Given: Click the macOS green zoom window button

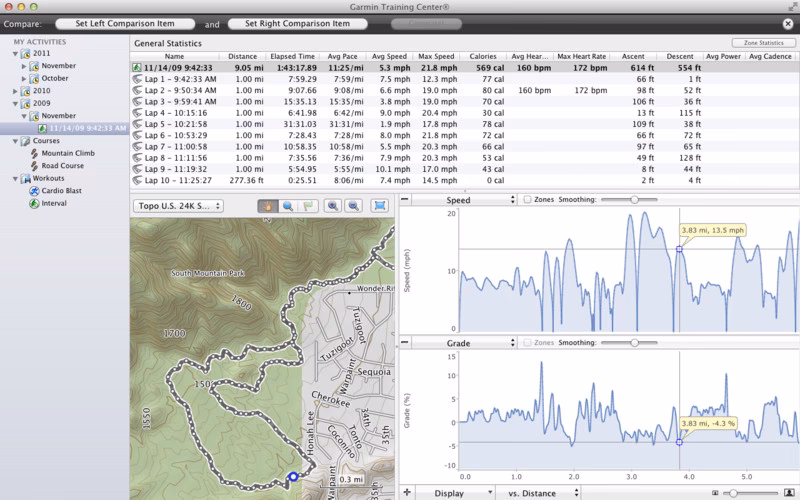Looking at the screenshot, I should (x=34, y=7).
